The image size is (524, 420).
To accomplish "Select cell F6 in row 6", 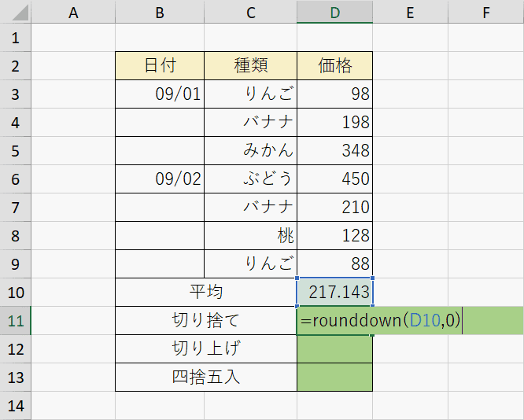I will tap(486, 179).
